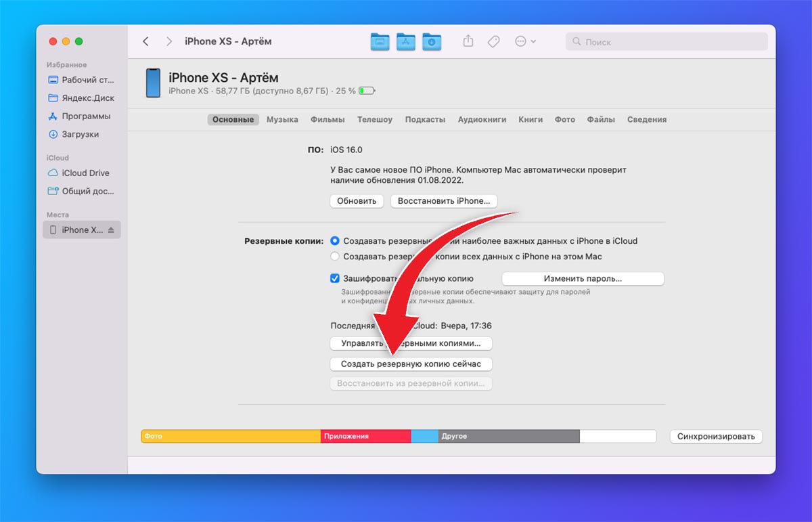Click the Tags icon in toolbar

click(494, 41)
